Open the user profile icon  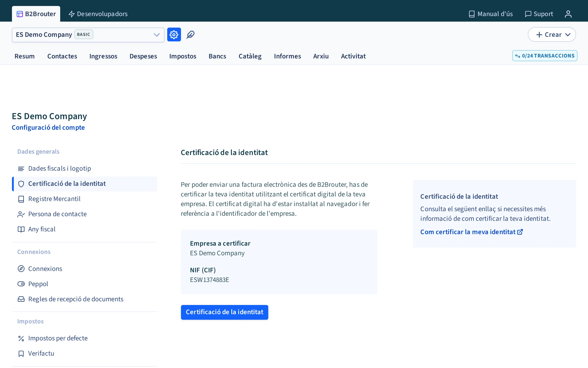(x=568, y=14)
